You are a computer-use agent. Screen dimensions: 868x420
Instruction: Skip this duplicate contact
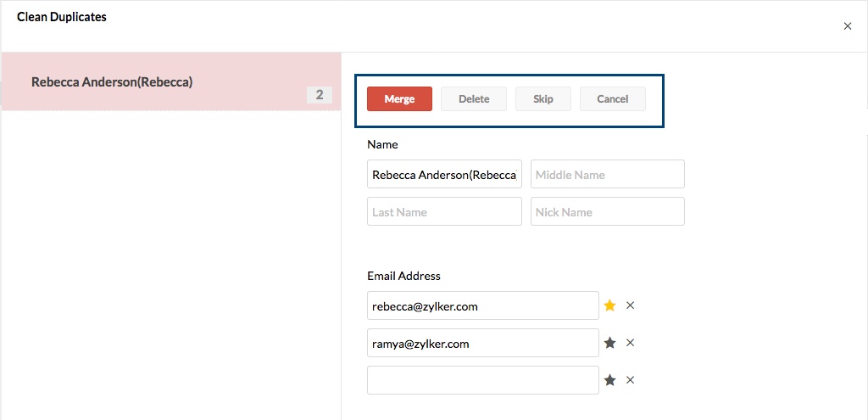coord(543,99)
